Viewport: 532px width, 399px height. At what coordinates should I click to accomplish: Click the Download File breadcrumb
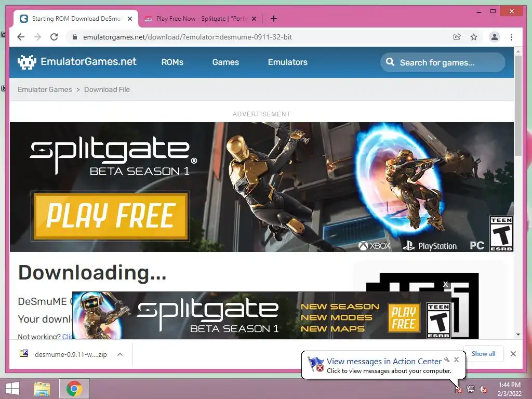pyautogui.click(x=107, y=89)
